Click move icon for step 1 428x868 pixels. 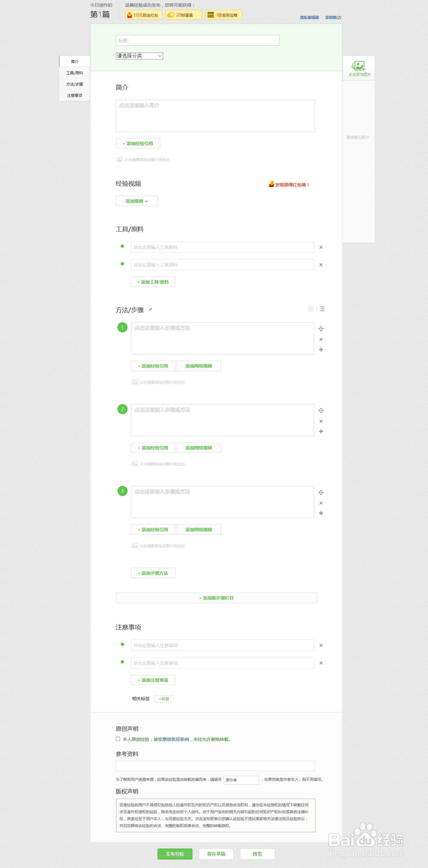(x=321, y=329)
